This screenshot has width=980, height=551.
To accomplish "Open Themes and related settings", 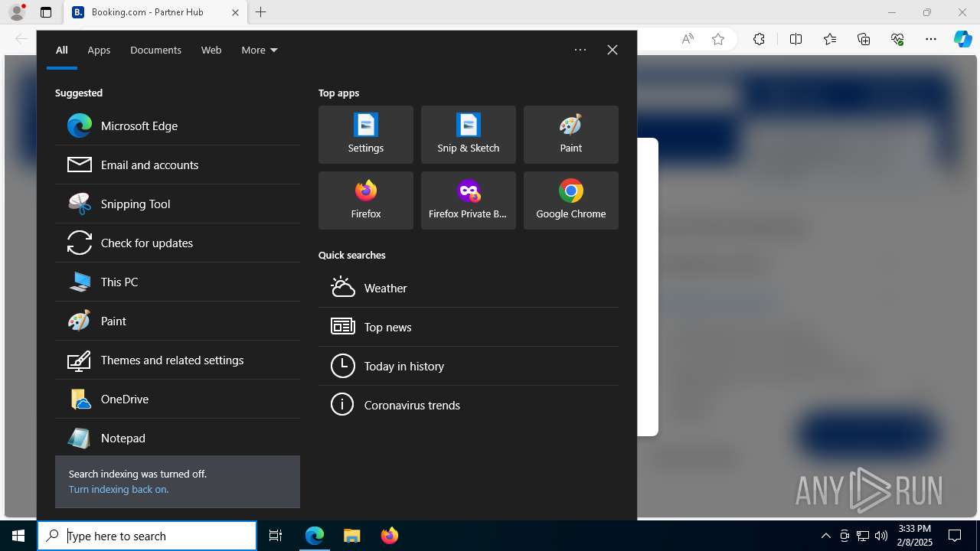I will pos(178,360).
